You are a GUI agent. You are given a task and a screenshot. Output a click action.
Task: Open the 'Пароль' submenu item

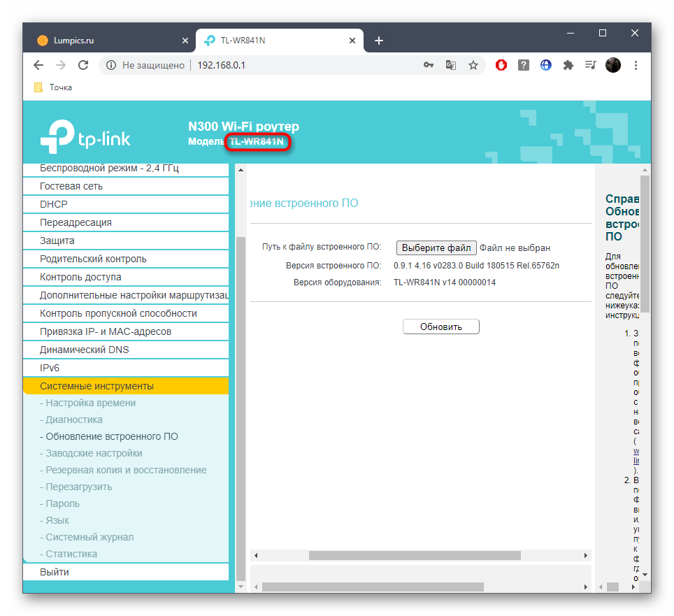[59, 503]
